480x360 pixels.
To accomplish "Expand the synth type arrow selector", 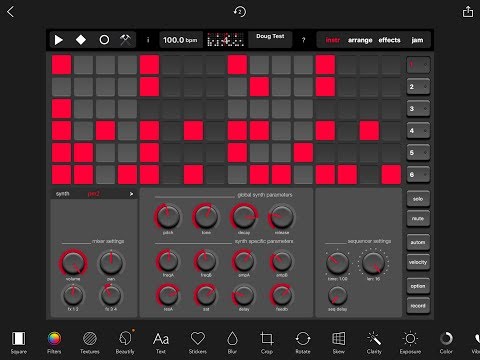I will click(131, 194).
